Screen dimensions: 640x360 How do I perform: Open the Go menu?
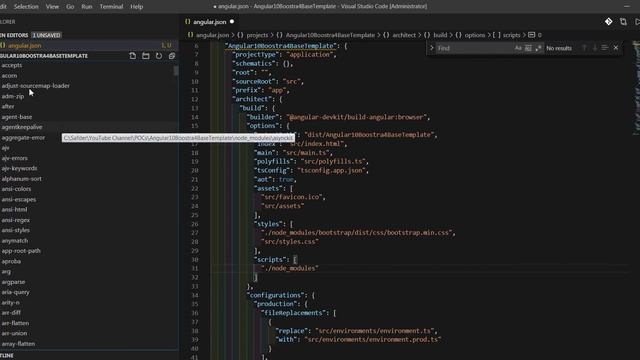click(x=70, y=7)
